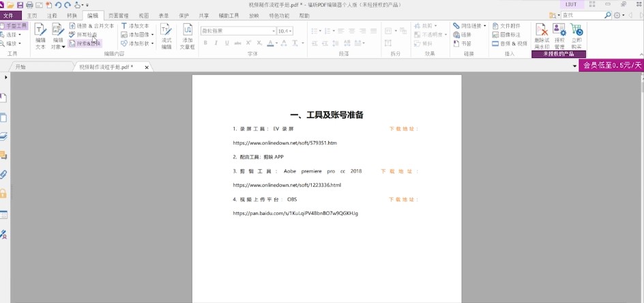Image resolution: width=644 pixels, height=303 pixels.
Task: Activate the 手型工具 hand tool
Action: tap(14, 25)
